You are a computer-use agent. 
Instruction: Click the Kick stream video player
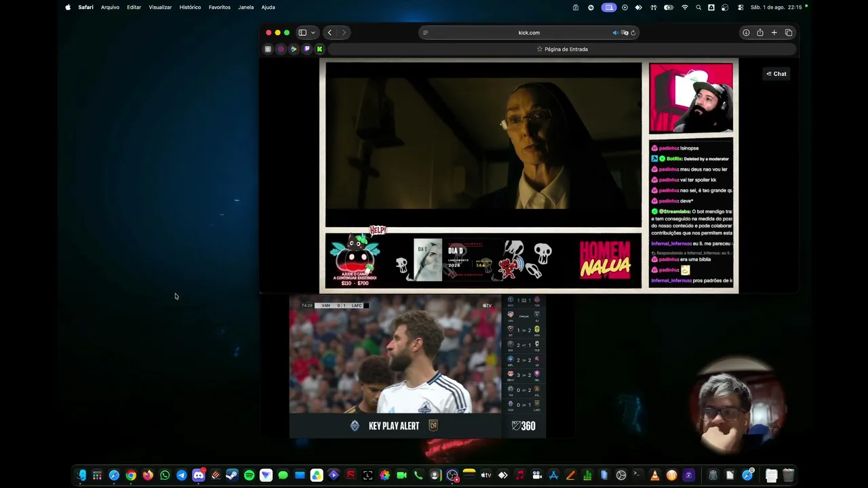484,145
